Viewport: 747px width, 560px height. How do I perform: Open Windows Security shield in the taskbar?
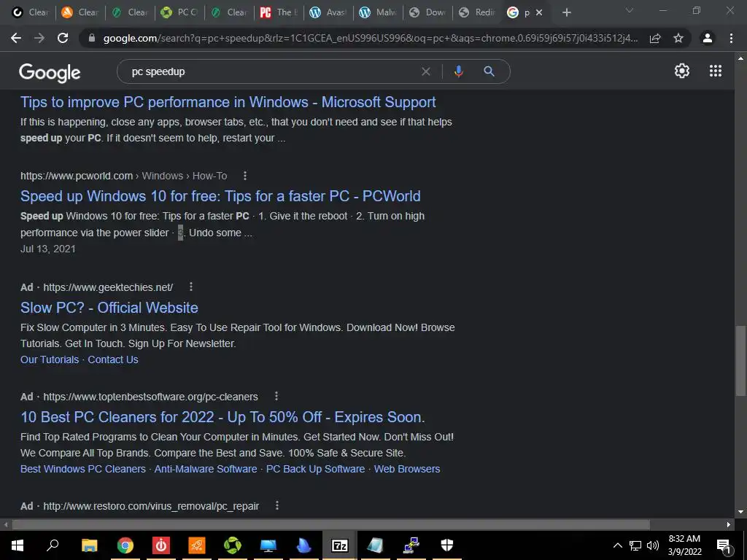(447, 545)
